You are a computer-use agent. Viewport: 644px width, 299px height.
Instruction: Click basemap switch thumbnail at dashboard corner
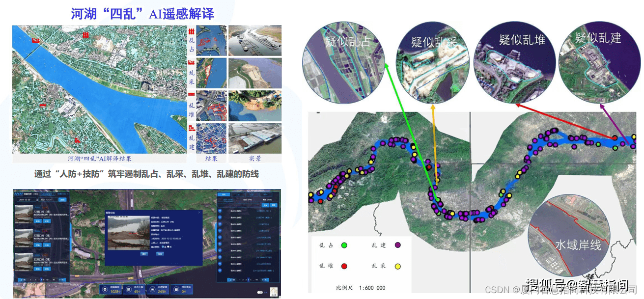coord(274,292)
